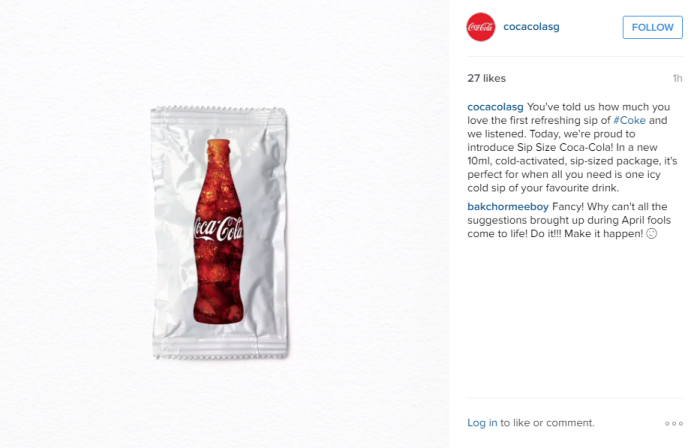Click the 1h post timestamp
The width and height of the screenshot is (700, 448).
(677, 78)
